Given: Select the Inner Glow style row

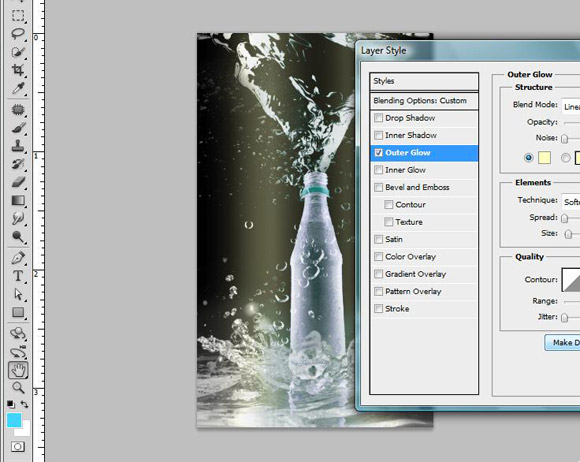Looking at the screenshot, I should [x=424, y=170].
